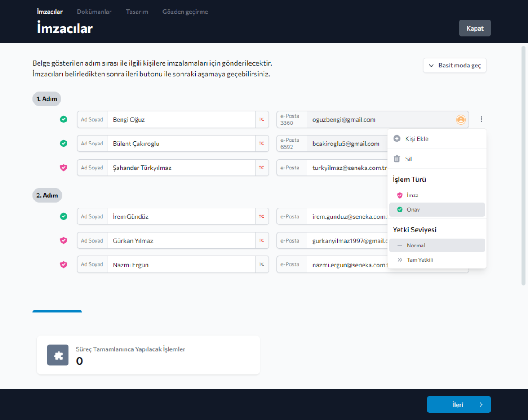Screen dimensions: 528x420
Task: Toggle the red TC badge for Bengi Oğuz
Action: coord(261,119)
